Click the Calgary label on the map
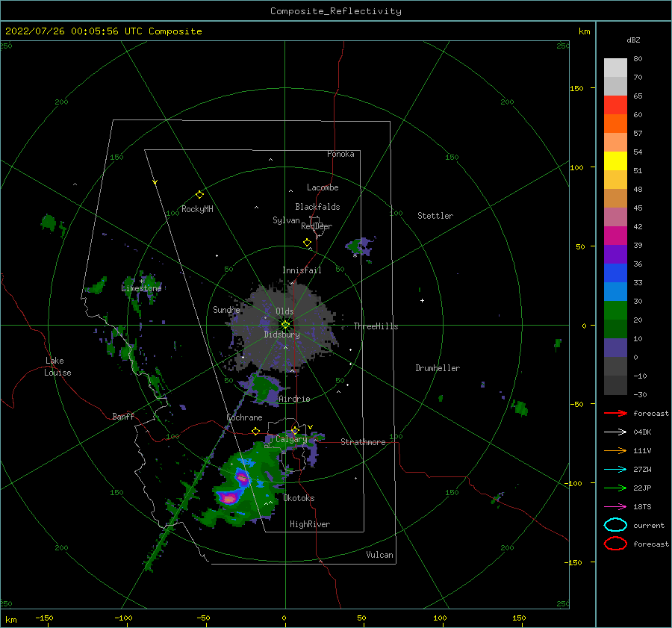 pos(291,439)
